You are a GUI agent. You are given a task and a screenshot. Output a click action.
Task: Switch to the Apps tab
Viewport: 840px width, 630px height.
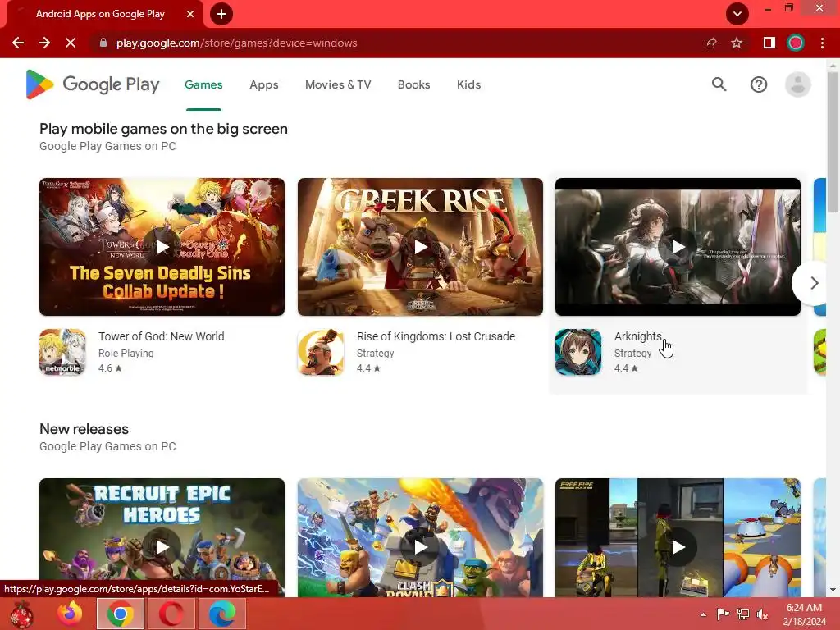(264, 84)
